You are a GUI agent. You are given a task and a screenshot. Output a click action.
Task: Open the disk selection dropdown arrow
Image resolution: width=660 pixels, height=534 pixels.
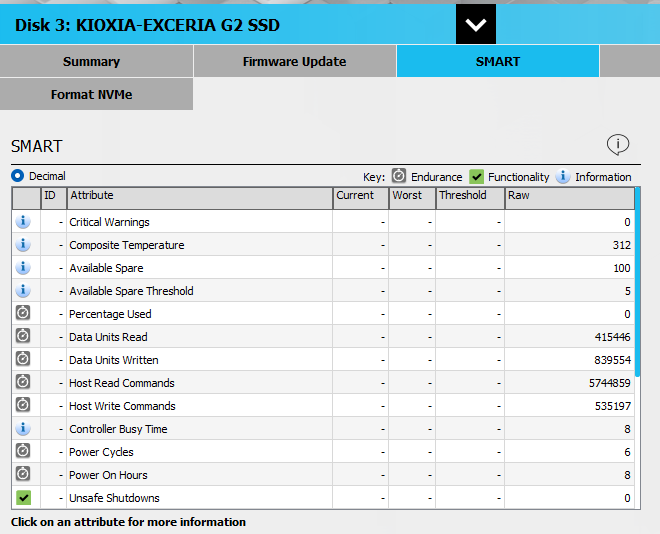[476, 24]
